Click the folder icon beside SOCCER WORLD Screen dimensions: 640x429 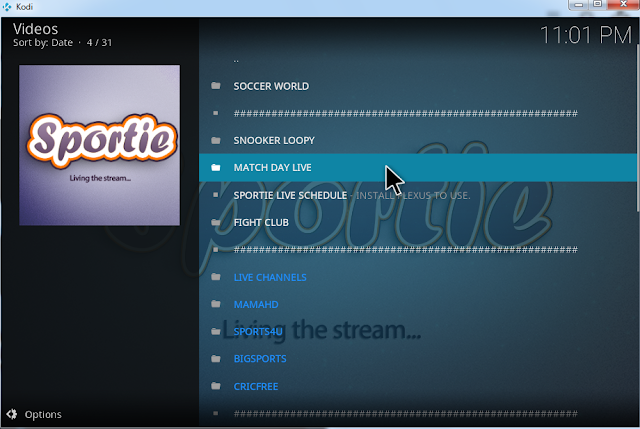pos(216,86)
